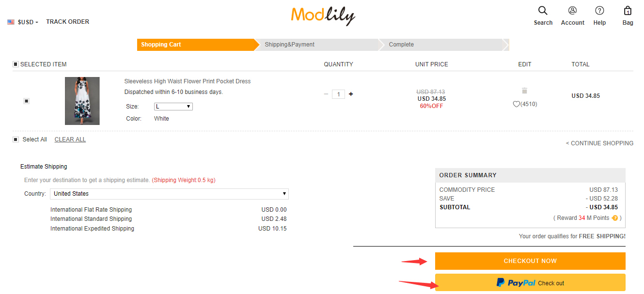The image size is (644, 294).
Task: Toggle the Select All checkbox
Action: point(16,139)
